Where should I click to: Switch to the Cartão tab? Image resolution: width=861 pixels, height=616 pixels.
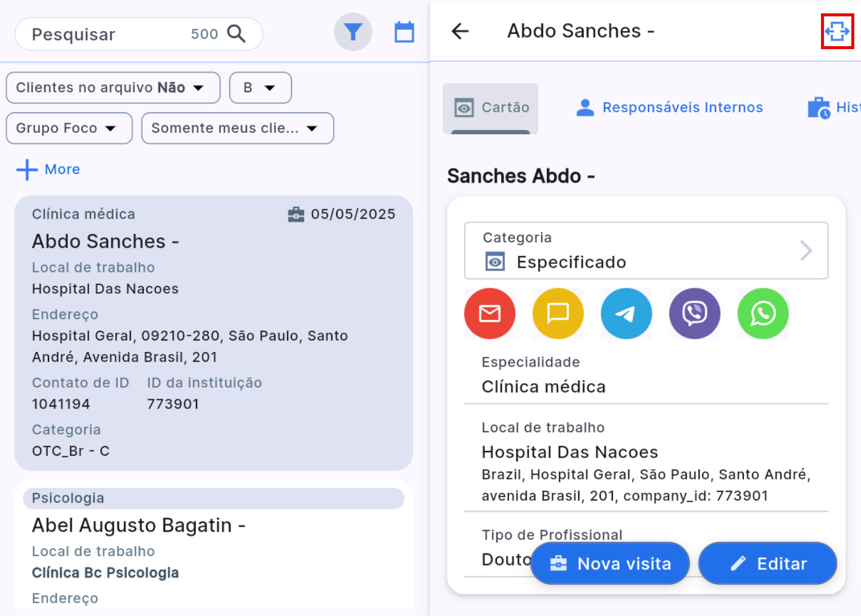(491, 107)
